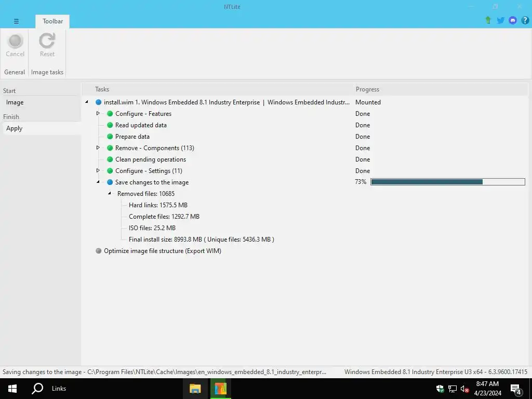Click the Links toolbar label on the taskbar
Image resolution: width=532 pixels, height=399 pixels.
tap(59, 389)
